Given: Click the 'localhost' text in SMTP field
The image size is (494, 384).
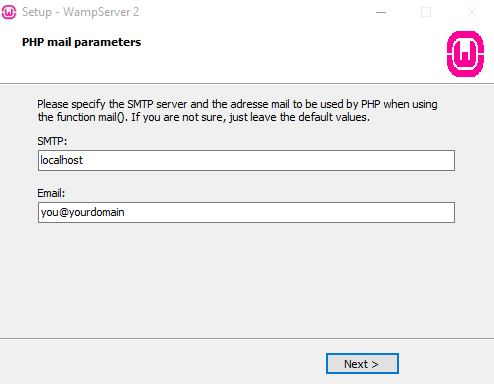Looking at the screenshot, I should tap(62, 160).
